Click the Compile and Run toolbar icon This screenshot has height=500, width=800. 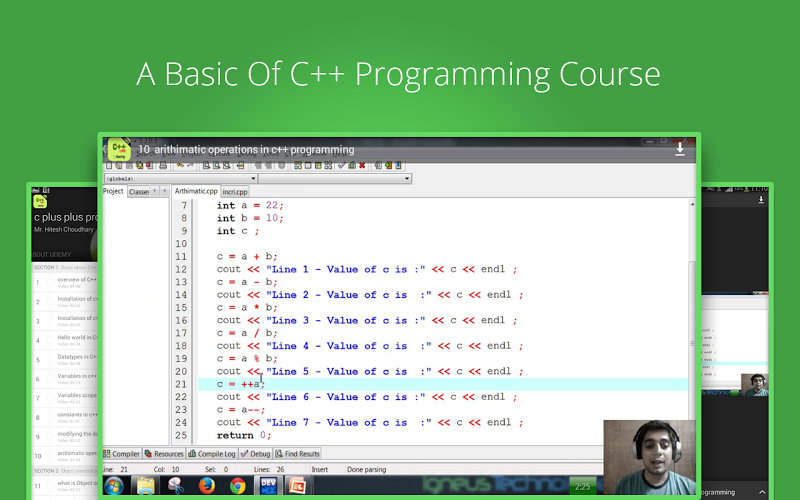pyautogui.click(x=318, y=165)
